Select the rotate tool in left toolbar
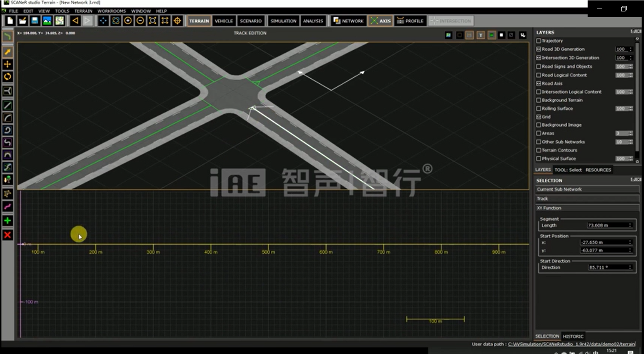The width and height of the screenshot is (644, 355). [7, 77]
